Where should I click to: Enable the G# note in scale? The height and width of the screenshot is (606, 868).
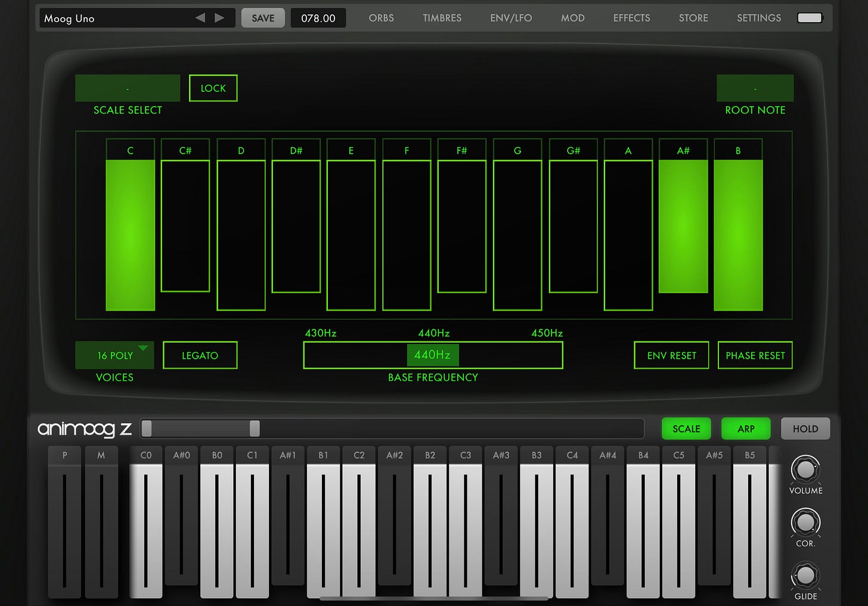click(573, 215)
